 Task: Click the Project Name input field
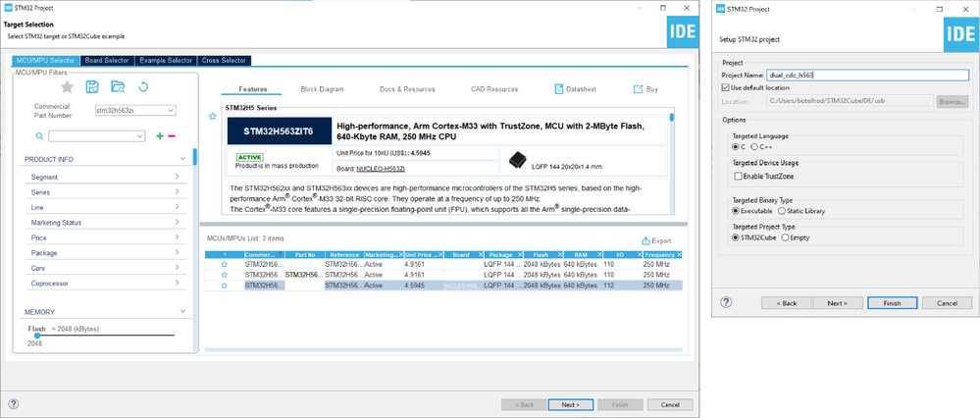click(x=867, y=75)
